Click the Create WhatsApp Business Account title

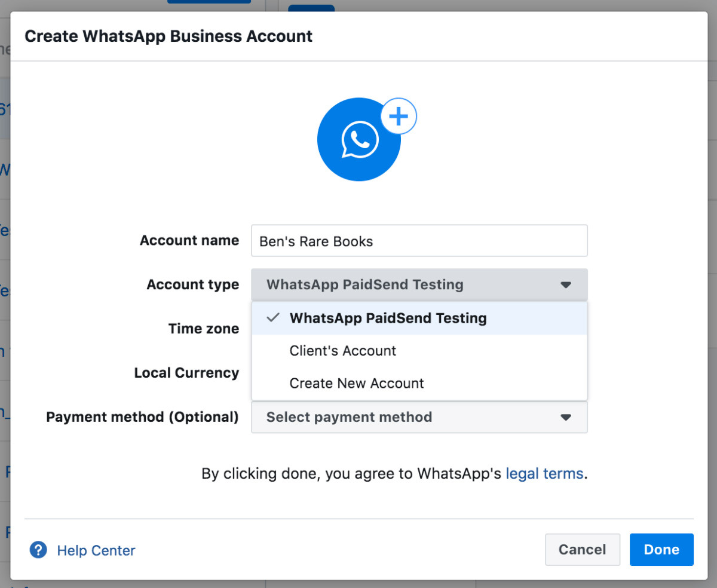168,36
